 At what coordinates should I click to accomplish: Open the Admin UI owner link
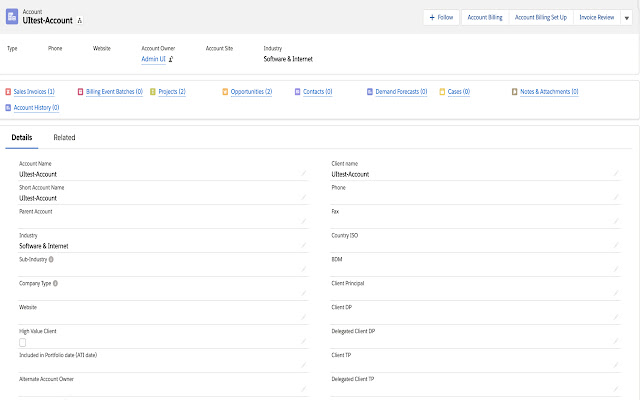point(153,60)
